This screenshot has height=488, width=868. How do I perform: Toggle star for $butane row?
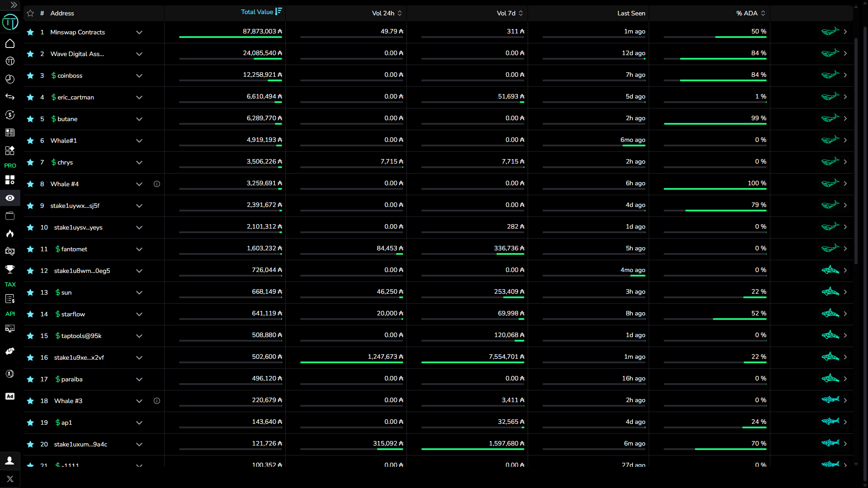30,119
